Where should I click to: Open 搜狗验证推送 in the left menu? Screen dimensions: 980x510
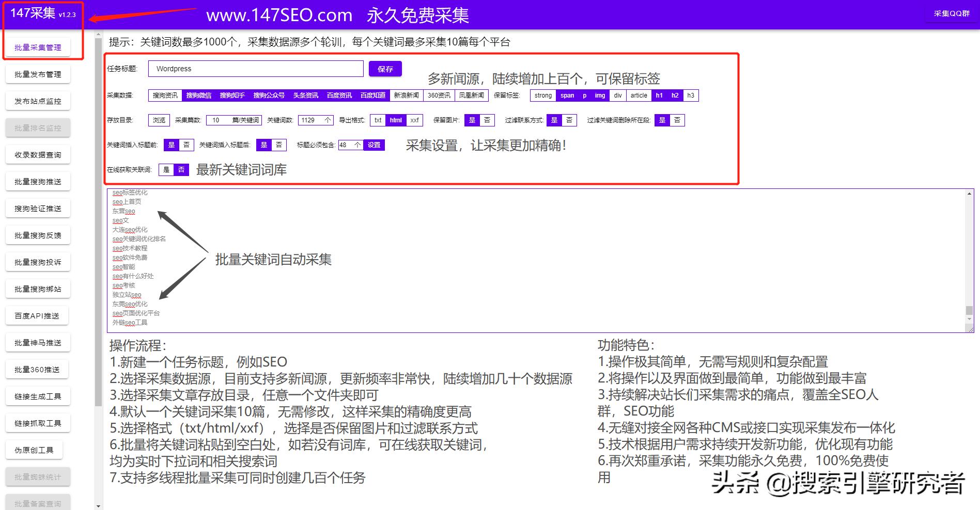coord(37,208)
